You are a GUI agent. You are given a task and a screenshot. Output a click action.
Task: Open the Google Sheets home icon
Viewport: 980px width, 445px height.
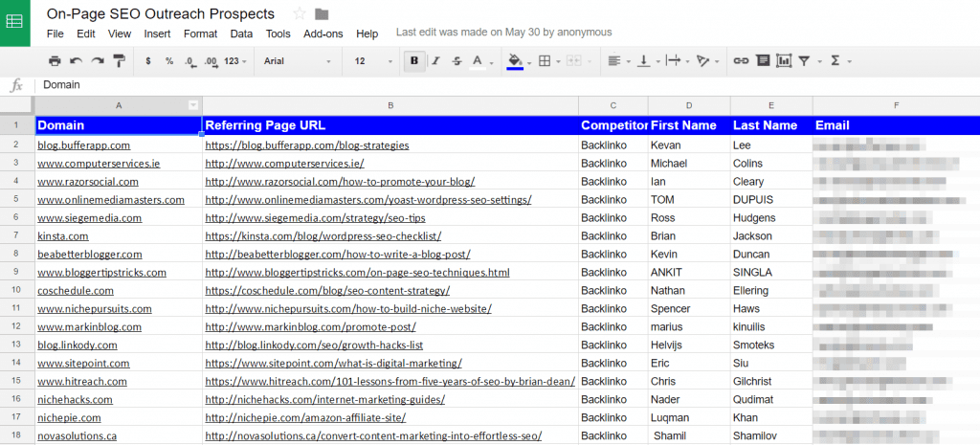coord(15,23)
